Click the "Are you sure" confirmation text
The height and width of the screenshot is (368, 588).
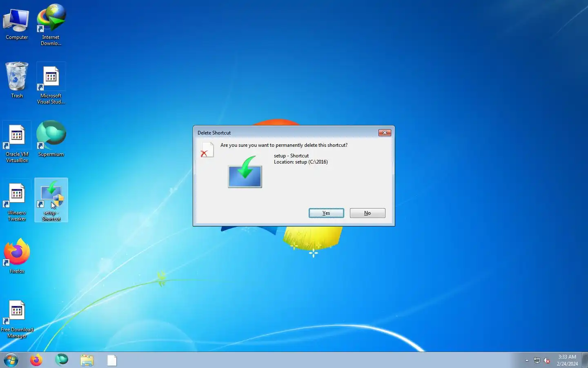[x=284, y=145]
